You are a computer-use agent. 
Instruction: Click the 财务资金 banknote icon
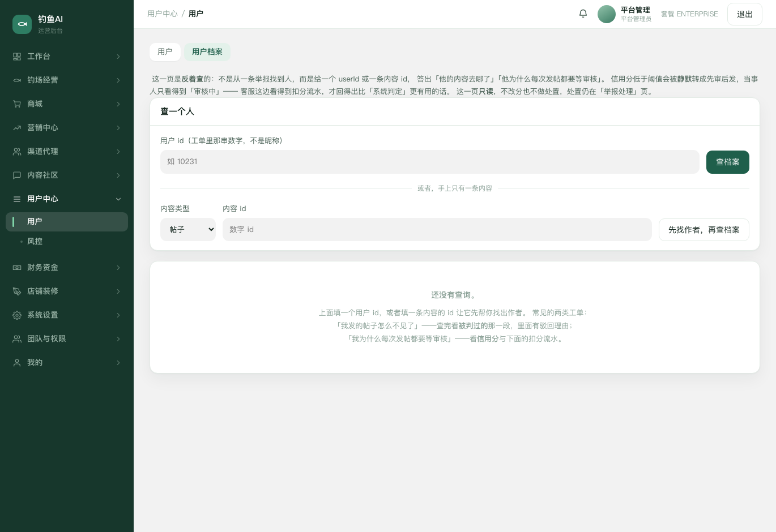(17, 268)
